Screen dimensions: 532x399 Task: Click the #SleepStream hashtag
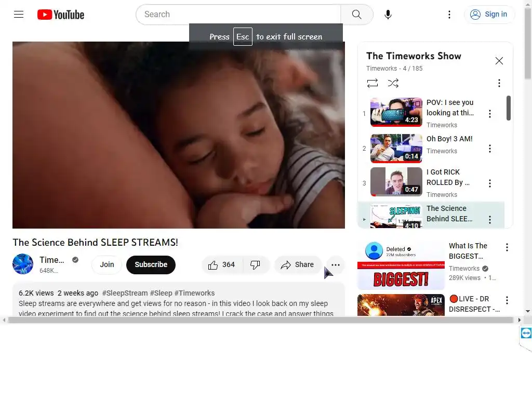coord(125,293)
